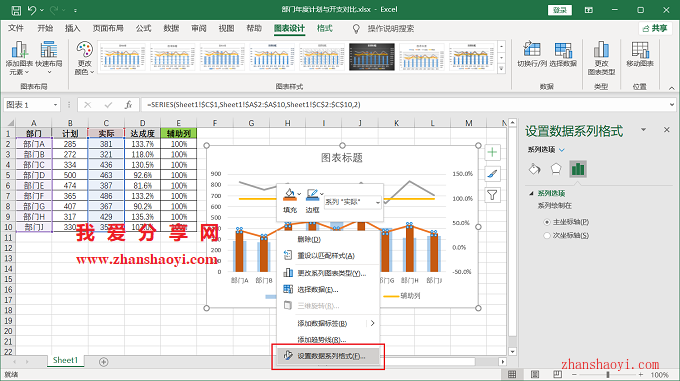Collapse the Series Options section triangle
680x381 pixels.
(531, 193)
